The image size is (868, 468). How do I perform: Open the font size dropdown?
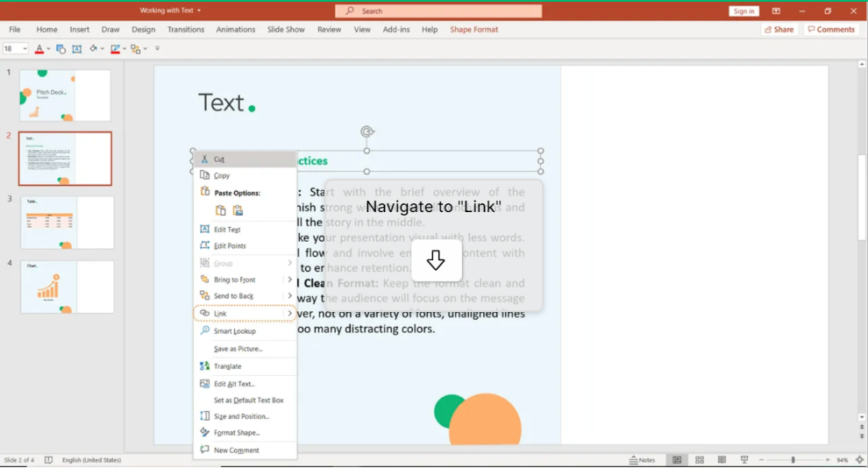point(25,49)
